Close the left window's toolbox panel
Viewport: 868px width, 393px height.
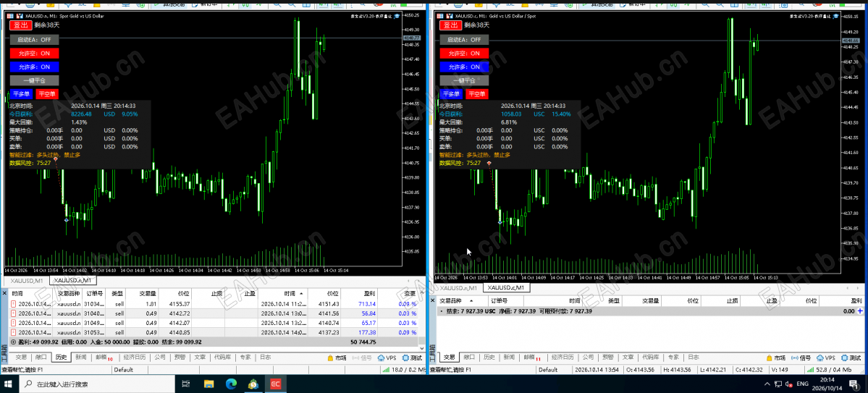(x=4, y=293)
